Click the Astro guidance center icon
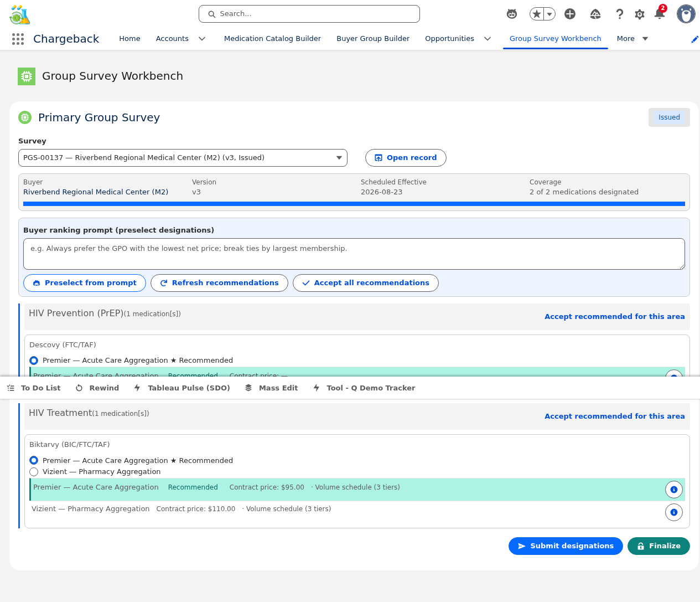Viewport: 700px width, 602px height. [512, 14]
